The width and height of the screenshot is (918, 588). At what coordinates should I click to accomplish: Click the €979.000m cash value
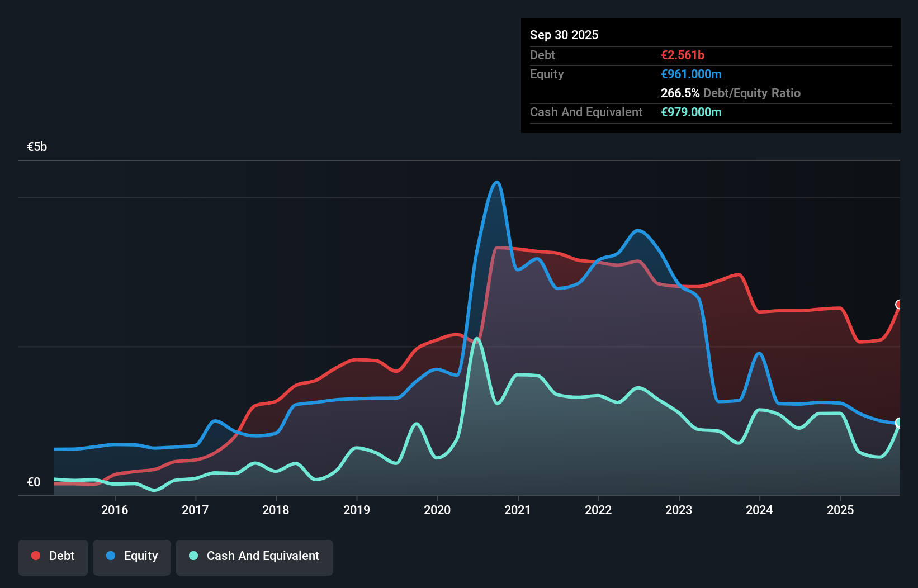[x=691, y=112]
